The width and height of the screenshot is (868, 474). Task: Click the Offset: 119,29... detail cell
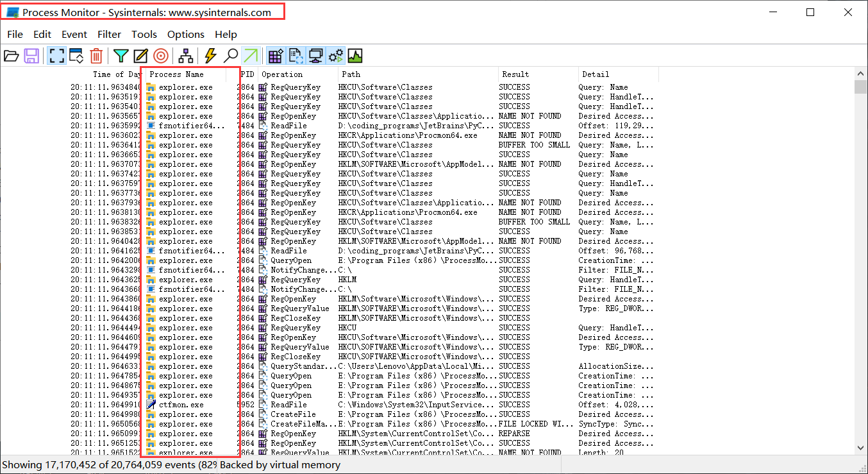click(x=616, y=126)
